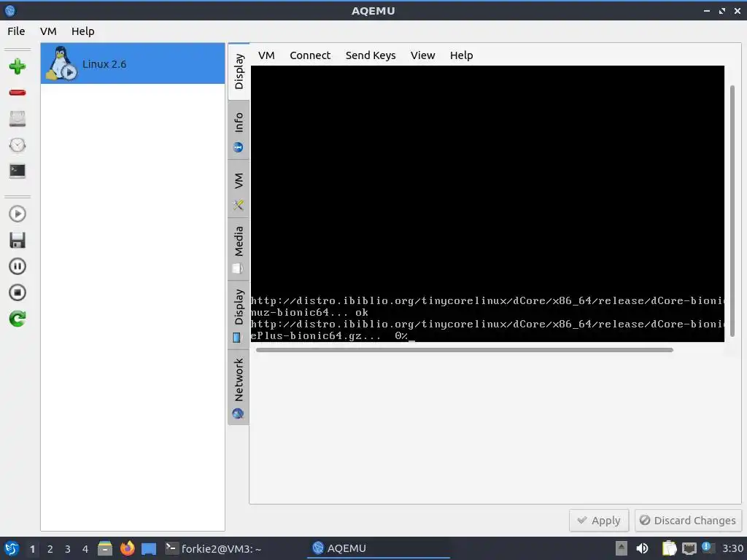Switch to the Info tab

239,130
